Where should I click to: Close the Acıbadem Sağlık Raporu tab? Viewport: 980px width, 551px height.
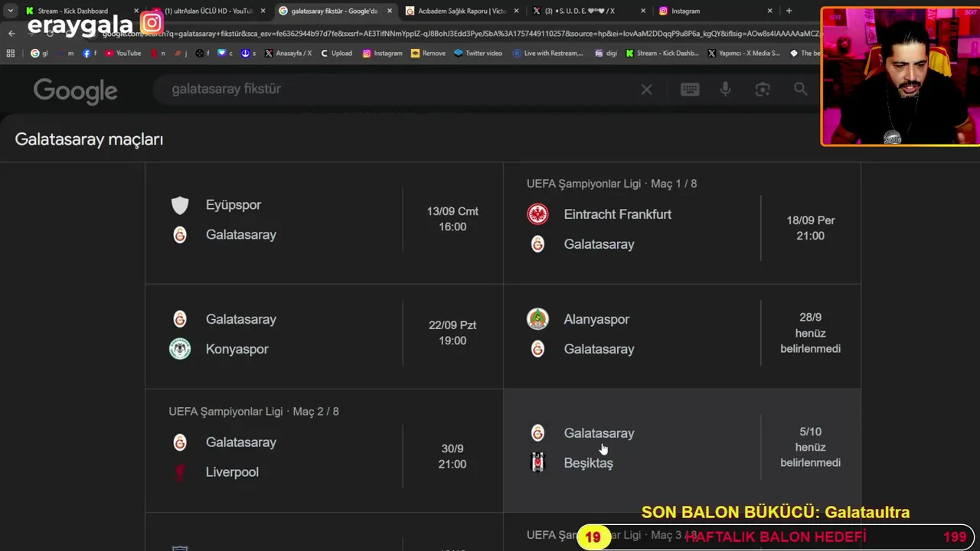pos(516,11)
